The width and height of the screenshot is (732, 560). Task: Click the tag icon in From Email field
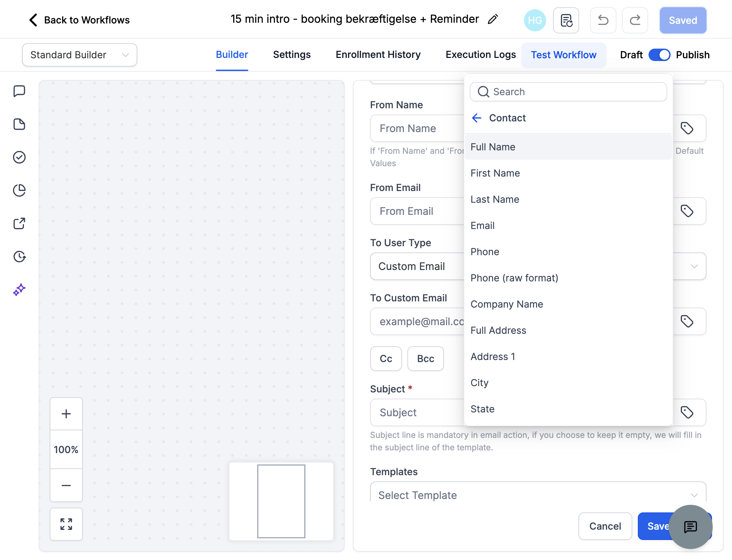(687, 211)
